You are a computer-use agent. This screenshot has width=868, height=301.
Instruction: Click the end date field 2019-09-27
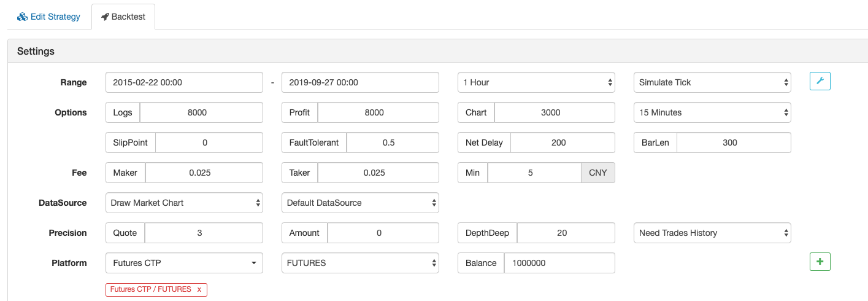[x=360, y=82]
